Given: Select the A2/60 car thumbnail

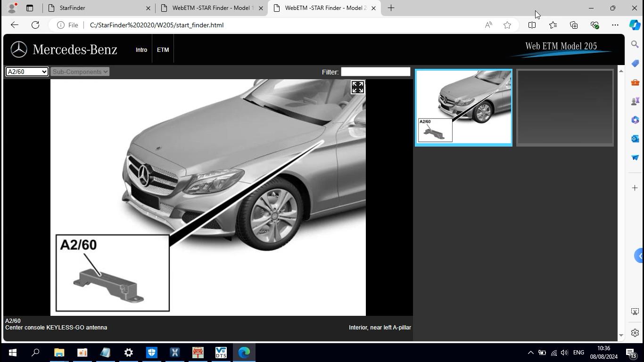Looking at the screenshot, I should pyautogui.click(x=463, y=107).
